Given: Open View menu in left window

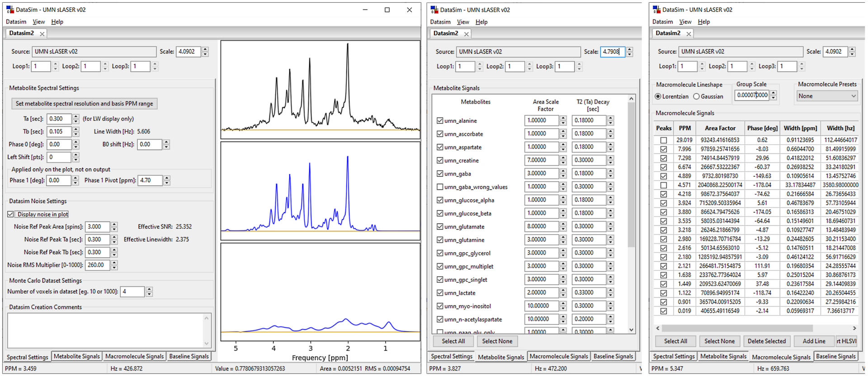Looking at the screenshot, I should coord(39,22).
